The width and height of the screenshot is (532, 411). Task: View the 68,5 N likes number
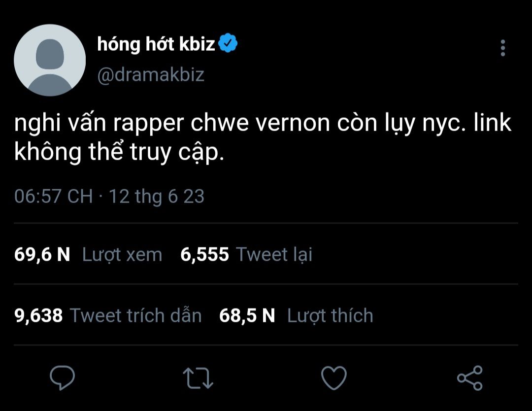[247, 315]
